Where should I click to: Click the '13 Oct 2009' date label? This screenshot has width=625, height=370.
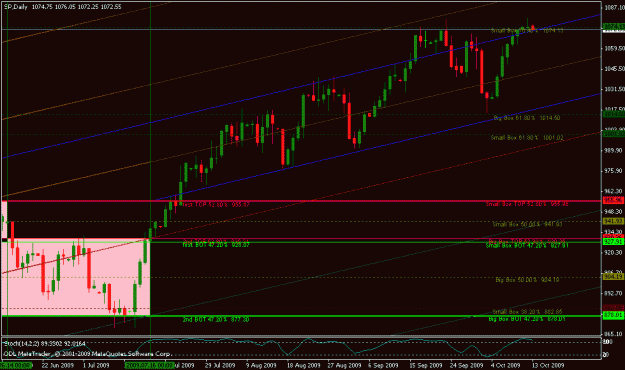548,365
